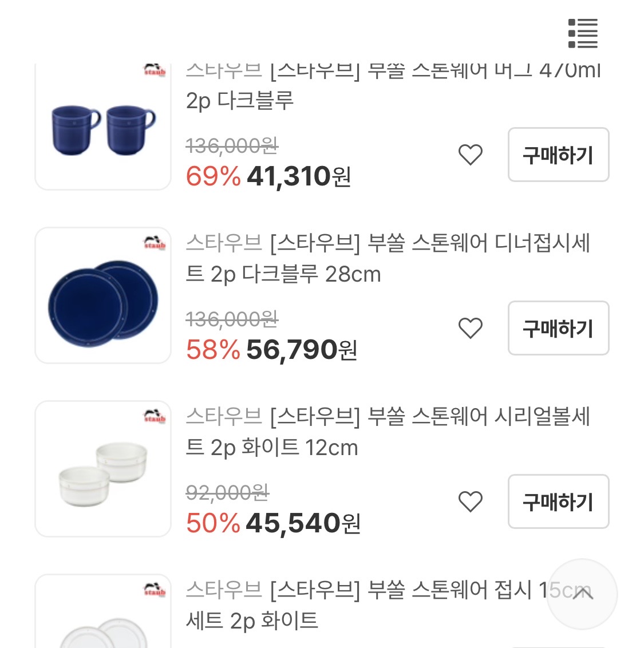Click 구매하기 for the 41,310원 mug set
Image resolution: width=644 pixels, height=648 pixels.
pos(558,155)
